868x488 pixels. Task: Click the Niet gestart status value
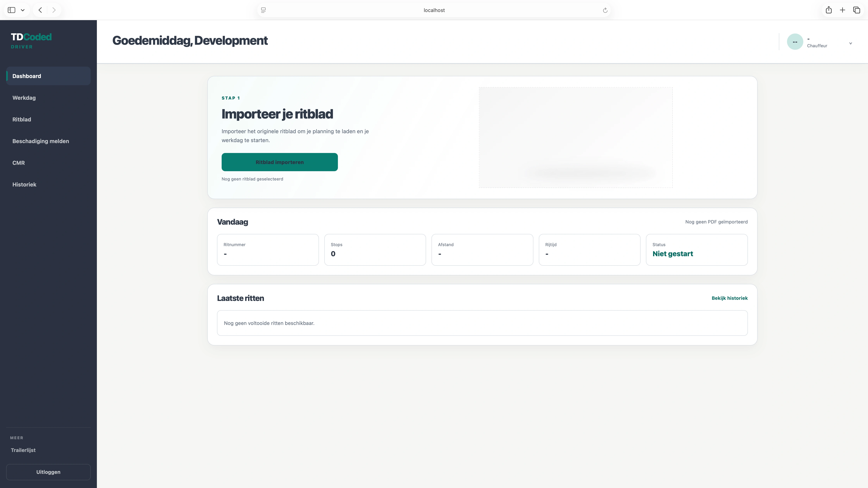(673, 254)
